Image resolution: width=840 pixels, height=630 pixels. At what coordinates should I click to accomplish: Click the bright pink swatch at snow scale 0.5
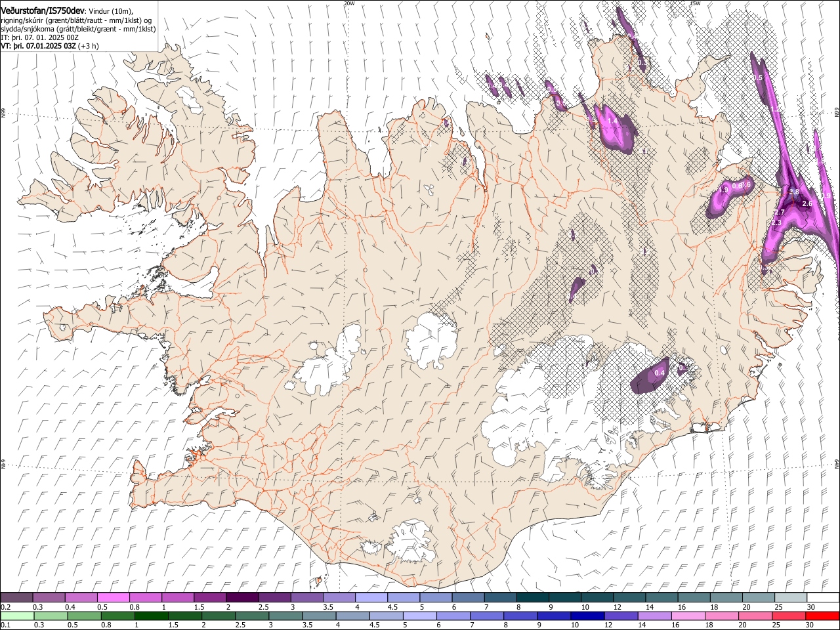coord(114,598)
